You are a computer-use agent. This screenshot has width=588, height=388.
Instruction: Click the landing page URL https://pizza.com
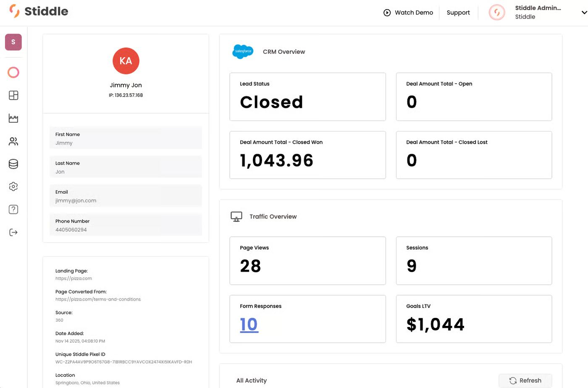pyautogui.click(x=73, y=278)
